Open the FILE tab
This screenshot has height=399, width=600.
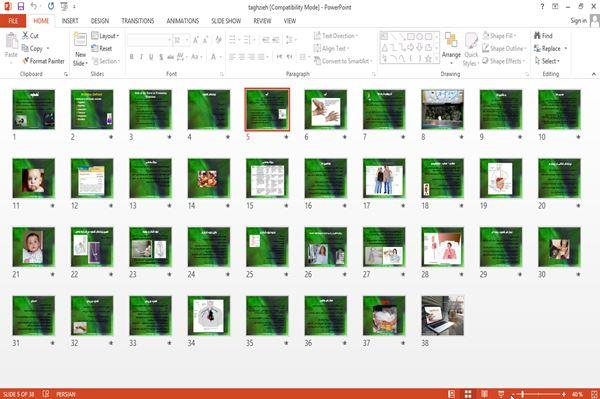point(13,21)
